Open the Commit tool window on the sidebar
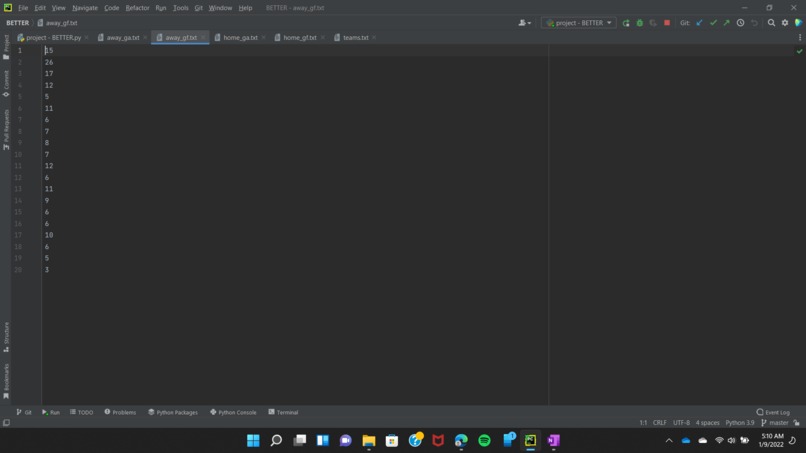 [6, 83]
